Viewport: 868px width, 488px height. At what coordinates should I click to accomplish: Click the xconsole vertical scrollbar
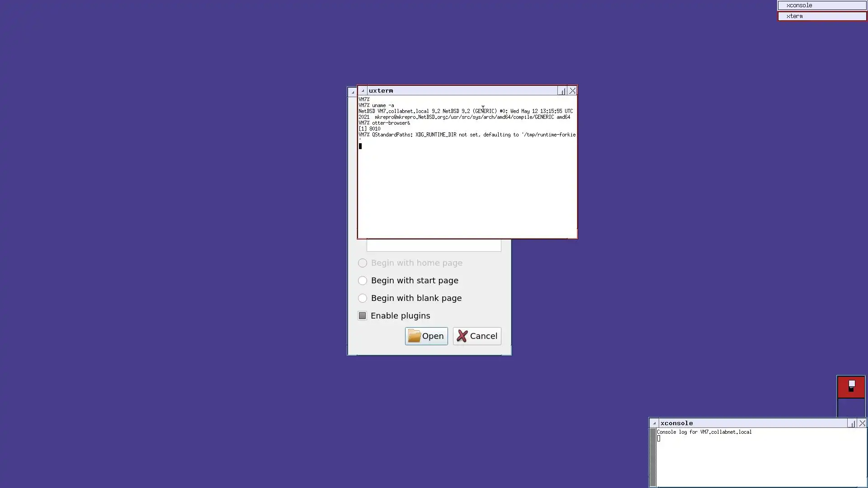(x=653, y=457)
